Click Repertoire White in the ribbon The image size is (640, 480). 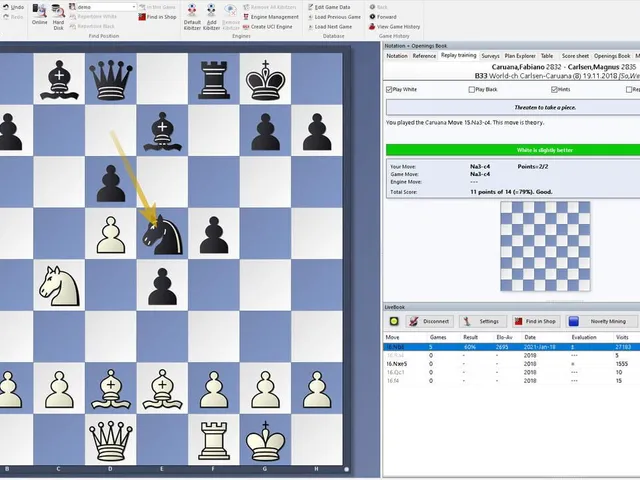pyautogui.click(x=93, y=16)
